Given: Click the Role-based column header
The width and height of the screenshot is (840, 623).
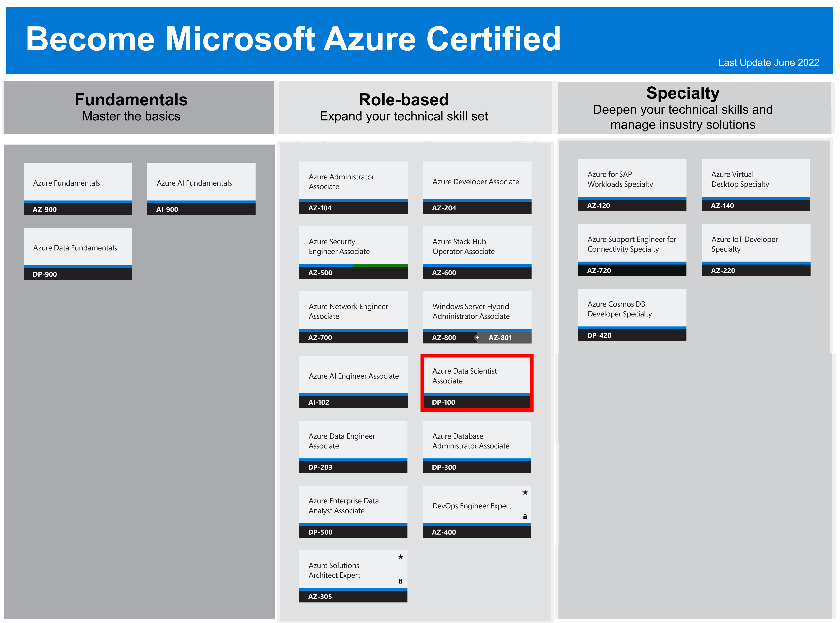Looking at the screenshot, I should [415, 108].
